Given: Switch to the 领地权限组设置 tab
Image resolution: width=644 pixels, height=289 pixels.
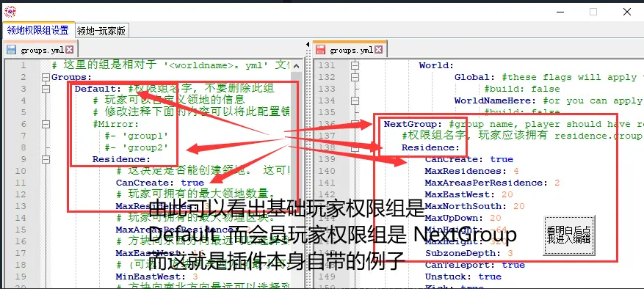Looking at the screenshot, I should click(37, 30).
